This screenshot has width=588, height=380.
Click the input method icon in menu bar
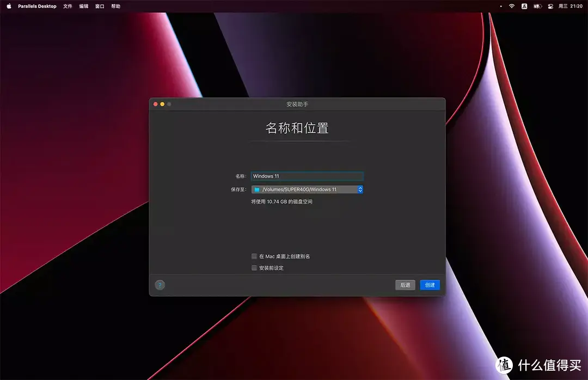point(524,6)
